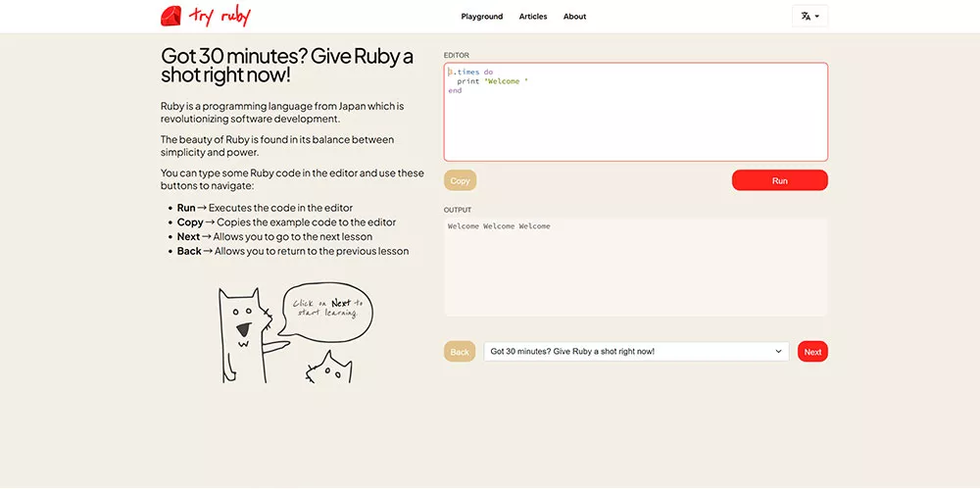980x489 pixels.
Task: Click the 'EDITOR' label
Action: point(457,56)
